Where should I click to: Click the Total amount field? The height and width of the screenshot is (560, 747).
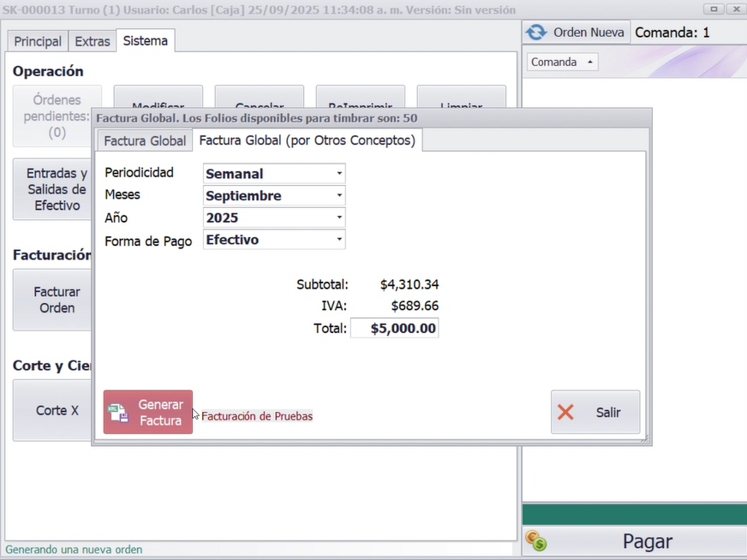[x=395, y=328]
